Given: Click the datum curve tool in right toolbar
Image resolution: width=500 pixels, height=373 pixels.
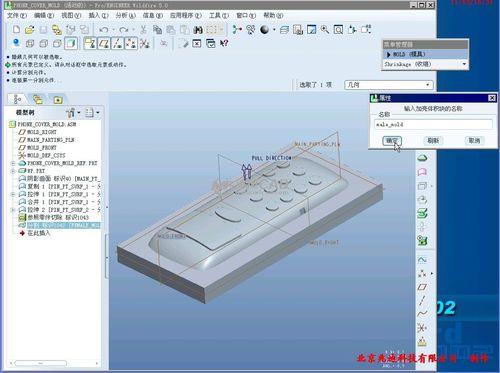Looking at the screenshot, I should click(422, 314).
